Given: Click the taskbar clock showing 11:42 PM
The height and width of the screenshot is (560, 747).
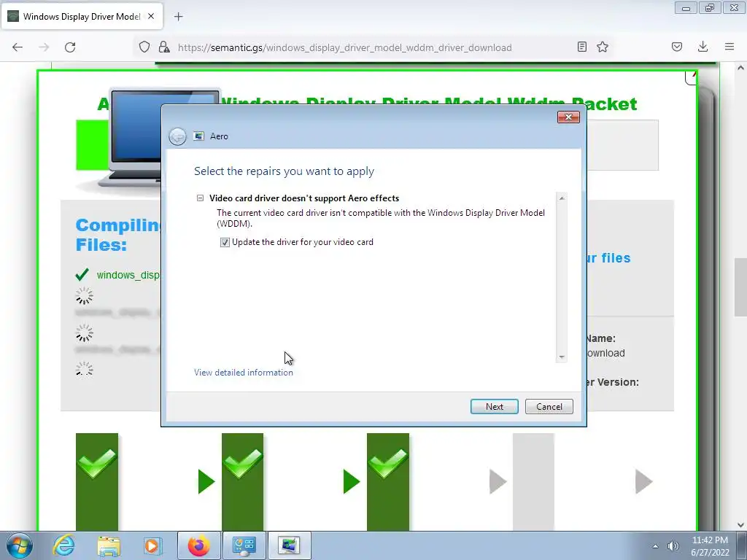Looking at the screenshot, I should pos(710,546).
